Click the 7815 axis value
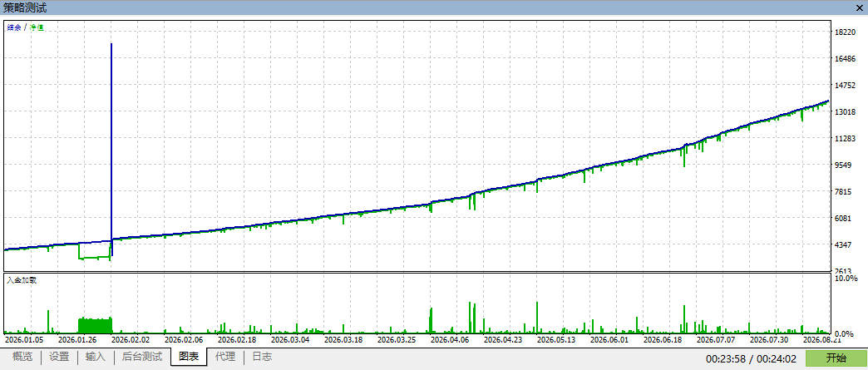 click(x=845, y=191)
